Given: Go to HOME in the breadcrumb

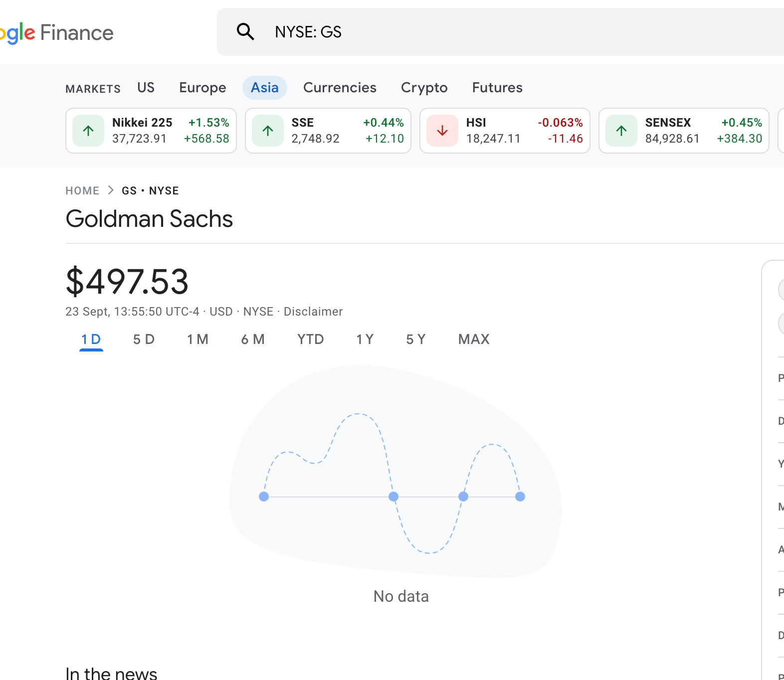Looking at the screenshot, I should [x=82, y=190].
